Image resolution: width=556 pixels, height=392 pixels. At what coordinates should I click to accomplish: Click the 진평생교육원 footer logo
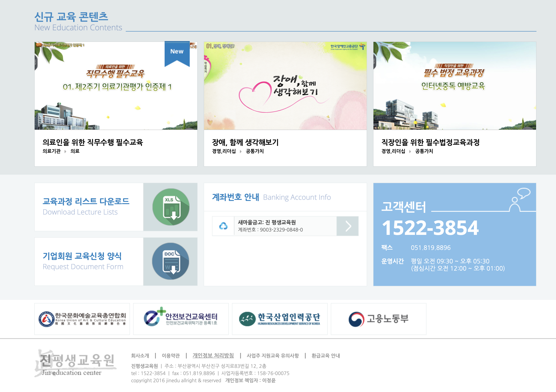pyautogui.click(x=76, y=363)
